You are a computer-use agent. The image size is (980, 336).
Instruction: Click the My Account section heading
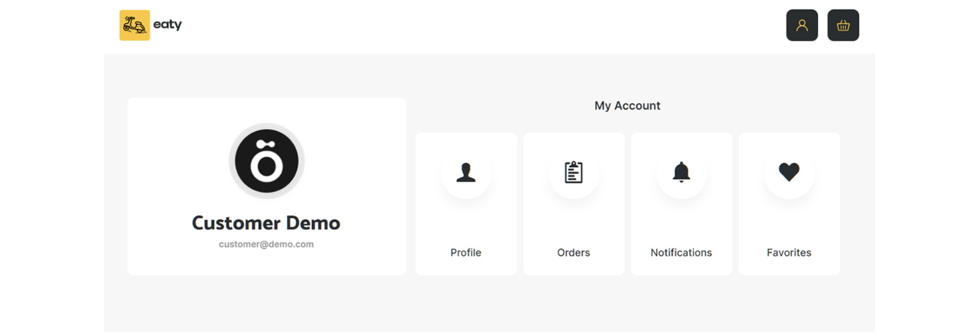pos(627,106)
